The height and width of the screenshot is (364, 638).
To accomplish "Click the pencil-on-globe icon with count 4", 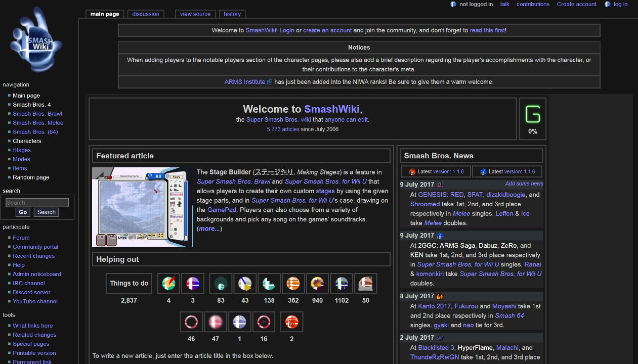I will (x=168, y=283).
